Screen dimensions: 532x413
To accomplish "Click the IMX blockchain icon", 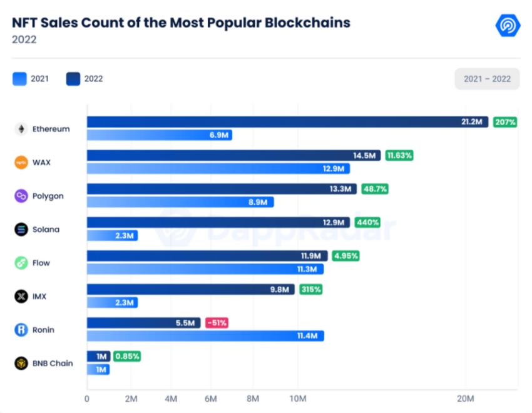I will [21, 297].
